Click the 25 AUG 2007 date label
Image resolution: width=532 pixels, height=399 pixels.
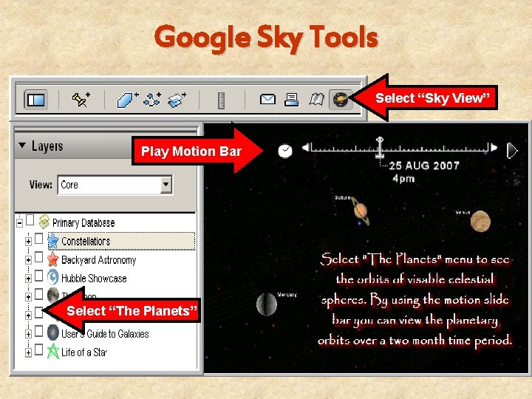tap(424, 166)
